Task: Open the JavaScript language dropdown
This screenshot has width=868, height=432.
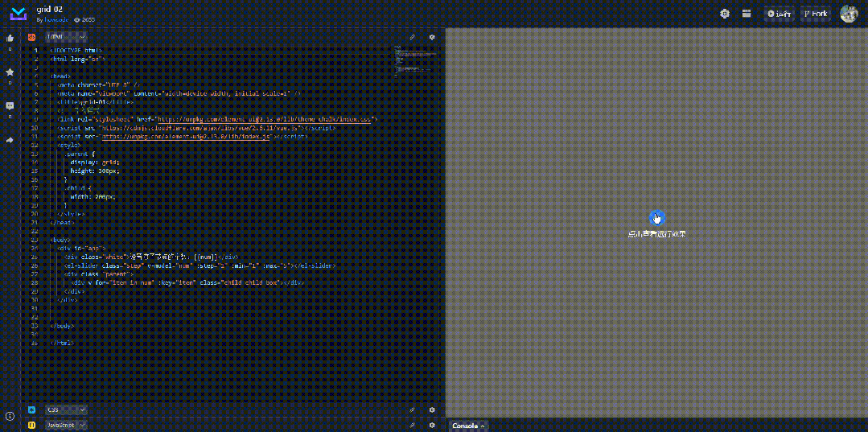Action: coord(66,426)
